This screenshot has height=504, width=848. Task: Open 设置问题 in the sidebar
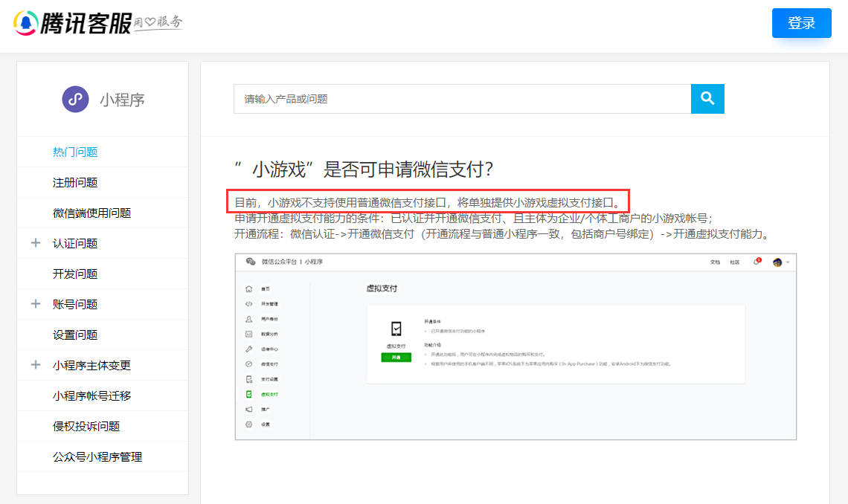[75, 335]
